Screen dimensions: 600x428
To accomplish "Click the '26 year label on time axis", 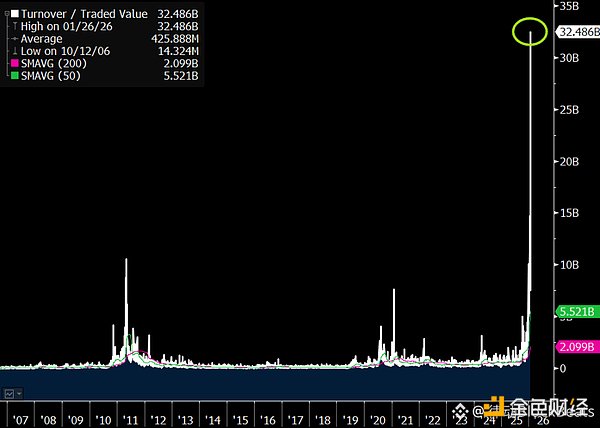I will [x=541, y=418].
